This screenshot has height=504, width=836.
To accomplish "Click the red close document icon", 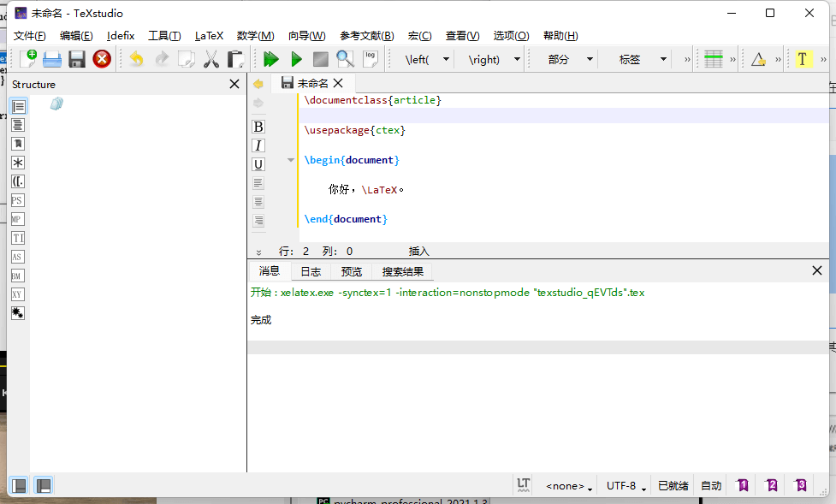I will pyautogui.click(x=102, y=59).
